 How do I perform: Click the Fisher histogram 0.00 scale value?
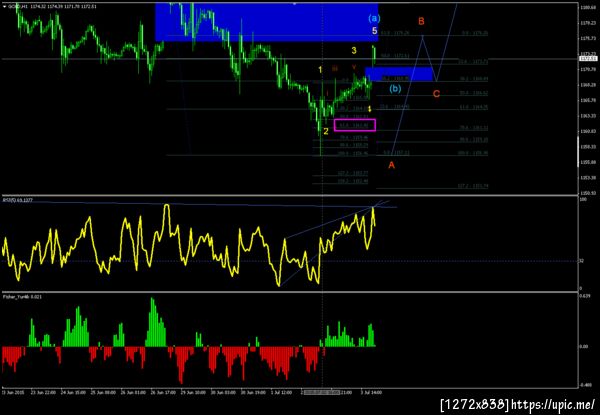[x=583, y=347]
